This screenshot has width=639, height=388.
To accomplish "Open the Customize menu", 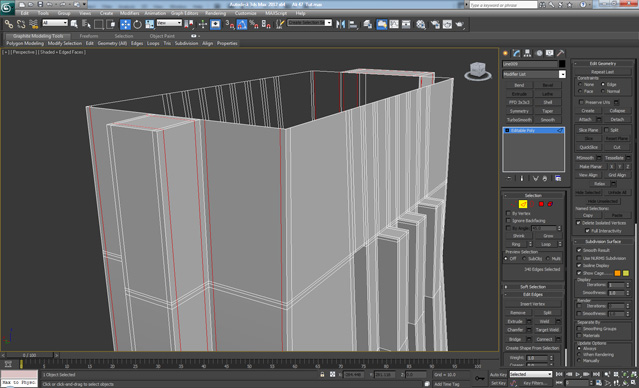I will (246, 13).
